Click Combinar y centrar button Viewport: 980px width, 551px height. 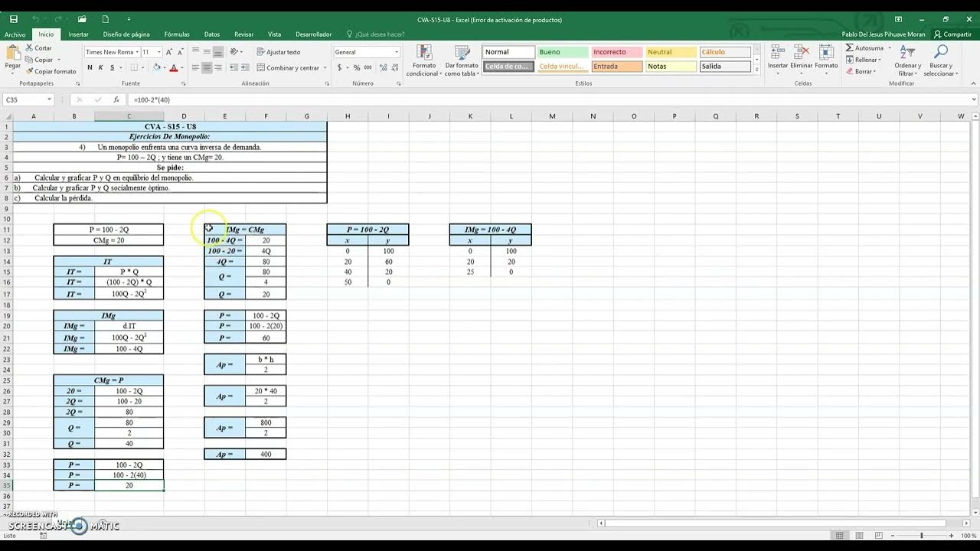[x=288, y=67]
